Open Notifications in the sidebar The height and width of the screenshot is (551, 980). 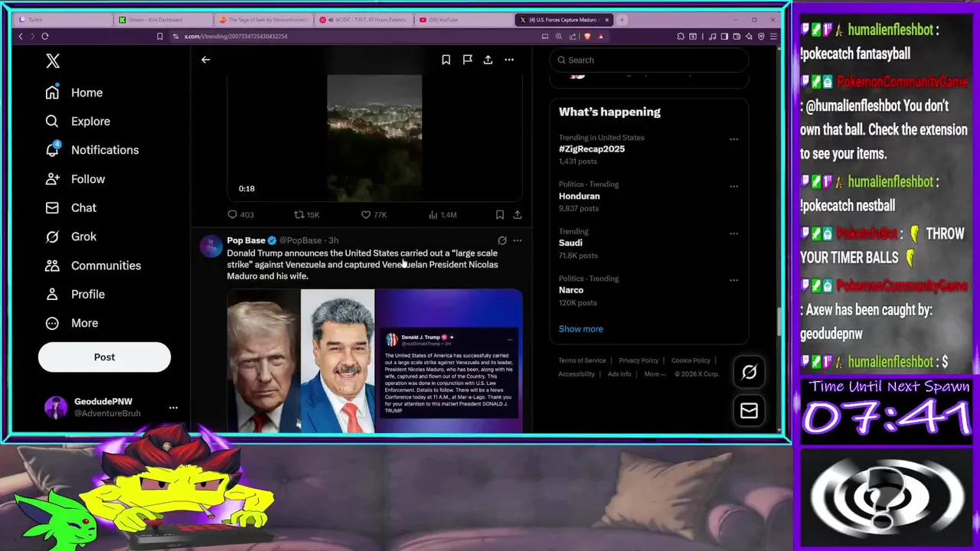[92, 150]
